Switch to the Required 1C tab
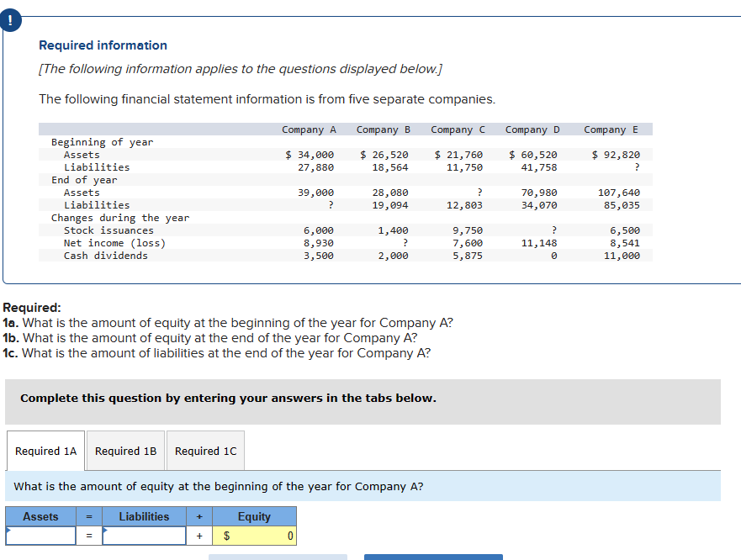 [x=205, y=451]
